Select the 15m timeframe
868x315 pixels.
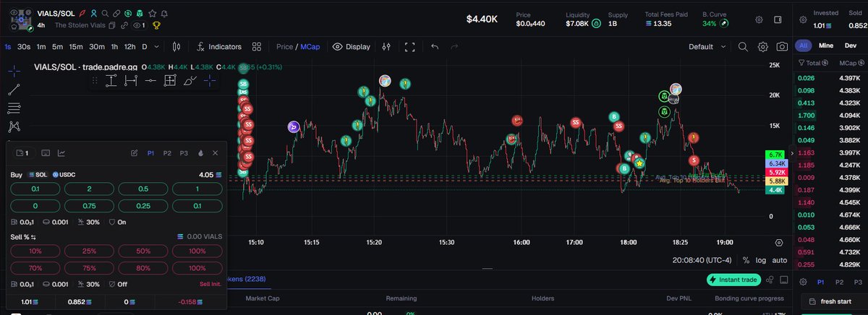[x=76, y=47]
